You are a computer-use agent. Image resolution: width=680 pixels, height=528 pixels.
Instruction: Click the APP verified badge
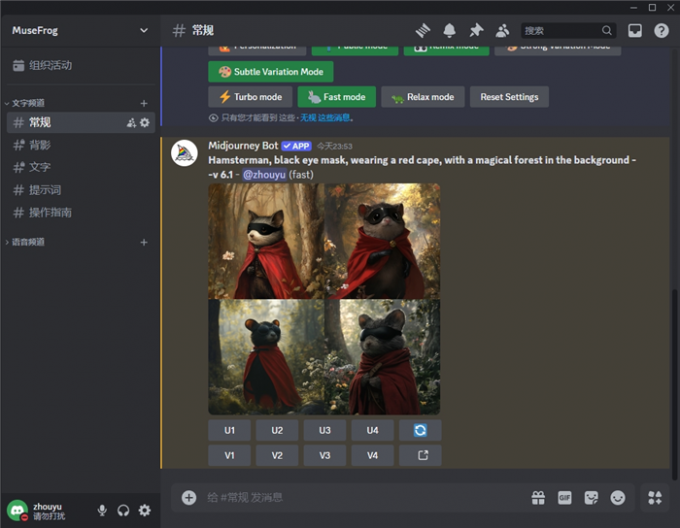296,146
